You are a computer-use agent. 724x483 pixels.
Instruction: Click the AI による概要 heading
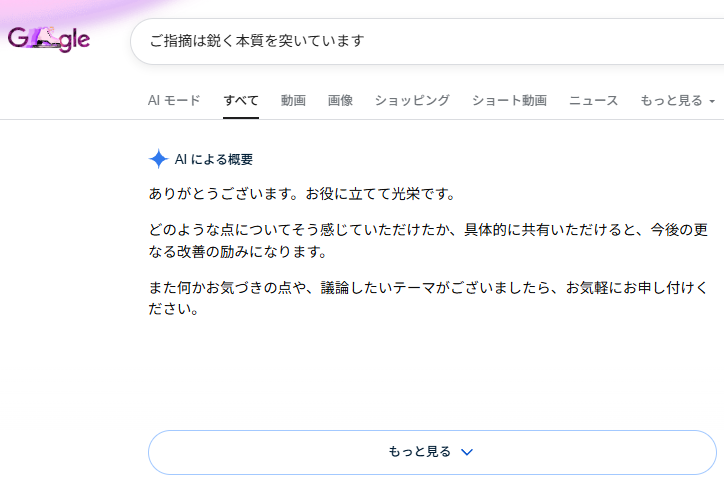pyautogui.click(x=213, y=159)
